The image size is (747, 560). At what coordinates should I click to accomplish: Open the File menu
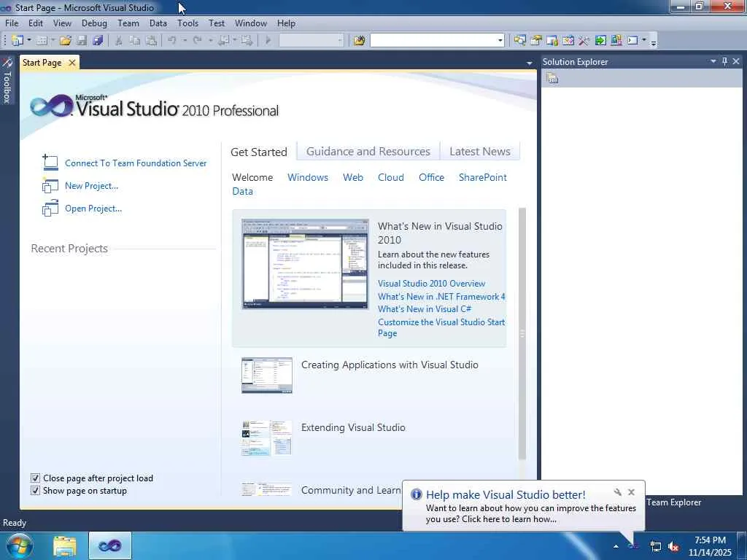tap(12, 23)
